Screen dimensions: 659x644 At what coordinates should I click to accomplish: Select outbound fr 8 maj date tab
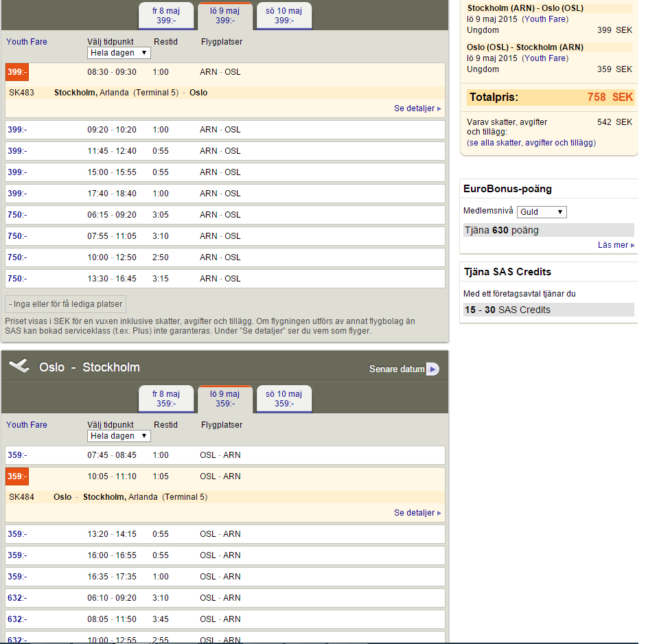tap(165, 16)
